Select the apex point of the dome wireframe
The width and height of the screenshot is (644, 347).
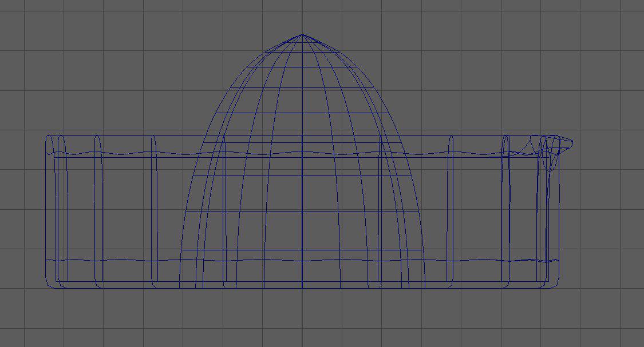coord(302,35)
